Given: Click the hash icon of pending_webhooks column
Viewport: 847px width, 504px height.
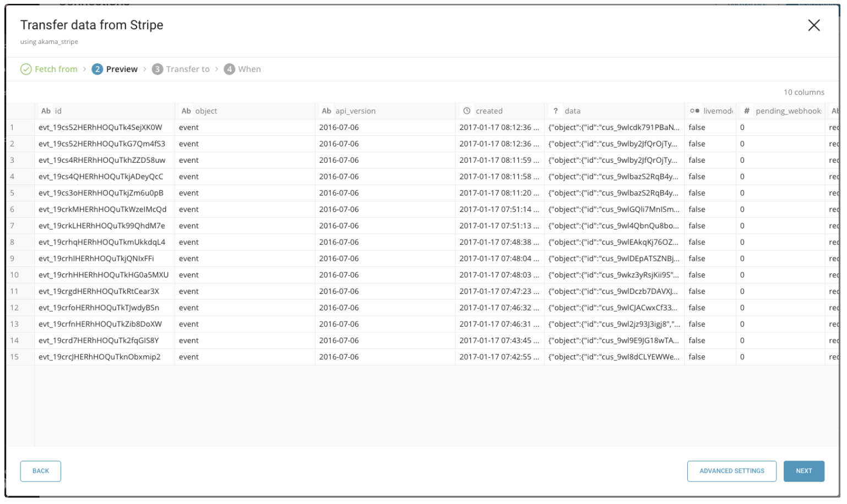Looking at the screenshot, I should coord(747,111).
